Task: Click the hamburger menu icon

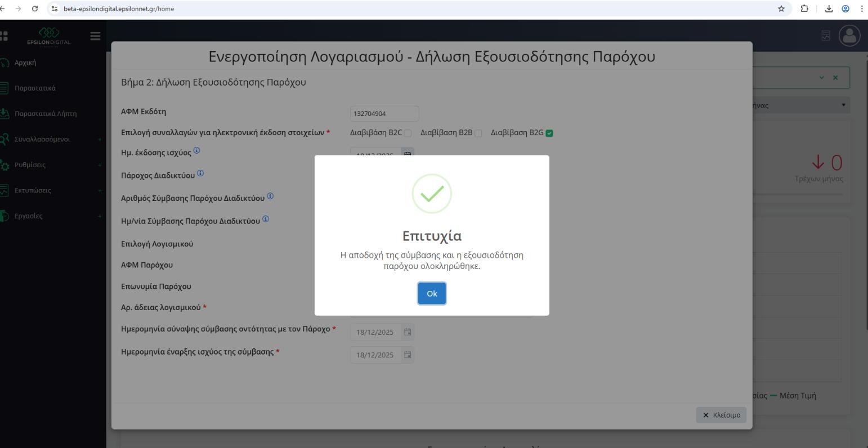Action: [x=95, y=36]
